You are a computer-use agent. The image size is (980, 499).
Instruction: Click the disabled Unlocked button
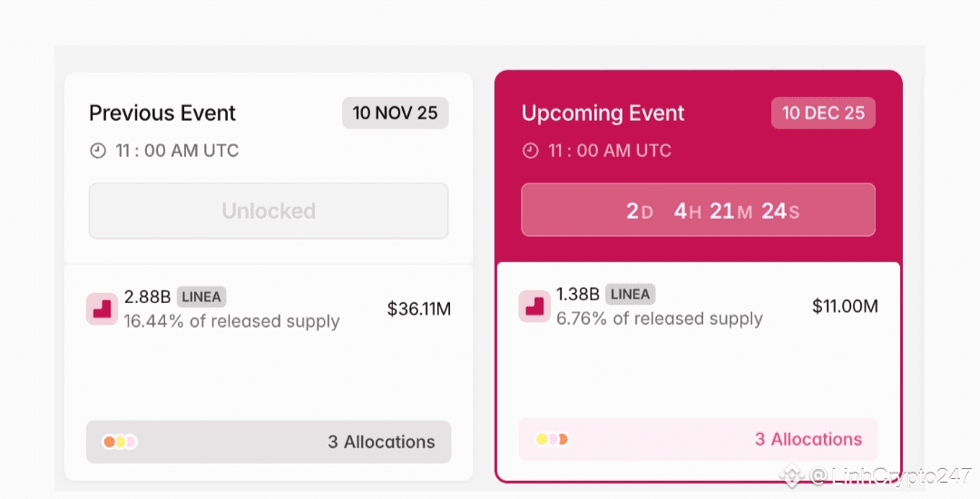tap(269, 211)
